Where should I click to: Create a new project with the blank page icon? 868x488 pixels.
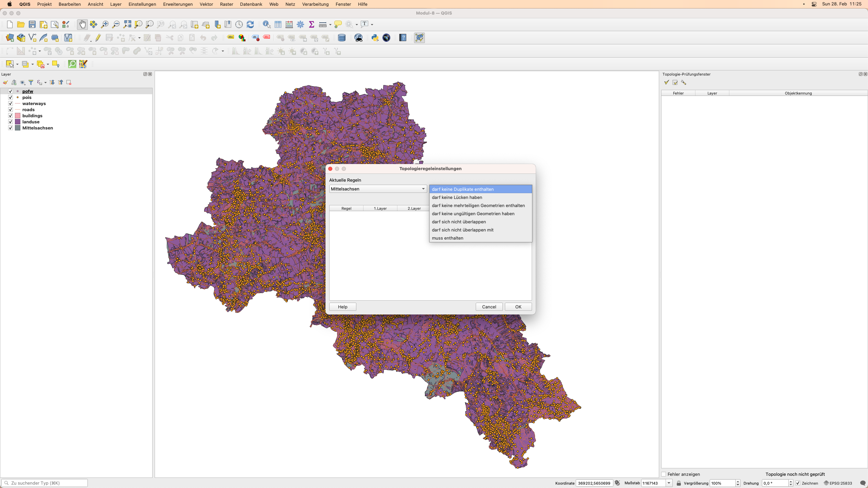(x=10, y=24)
